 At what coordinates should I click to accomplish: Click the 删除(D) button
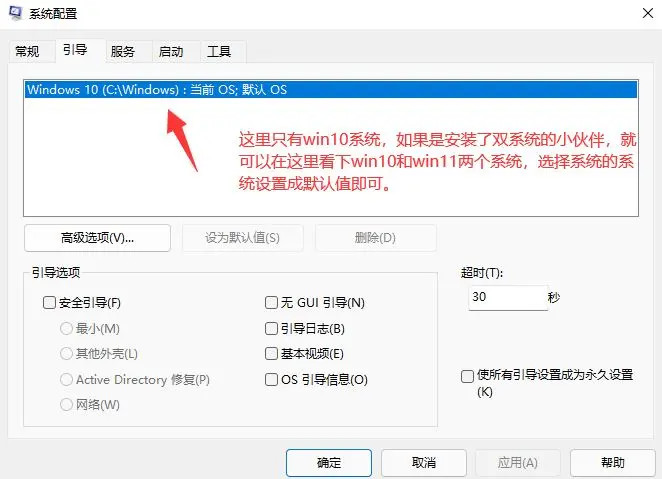click(375, 238)
